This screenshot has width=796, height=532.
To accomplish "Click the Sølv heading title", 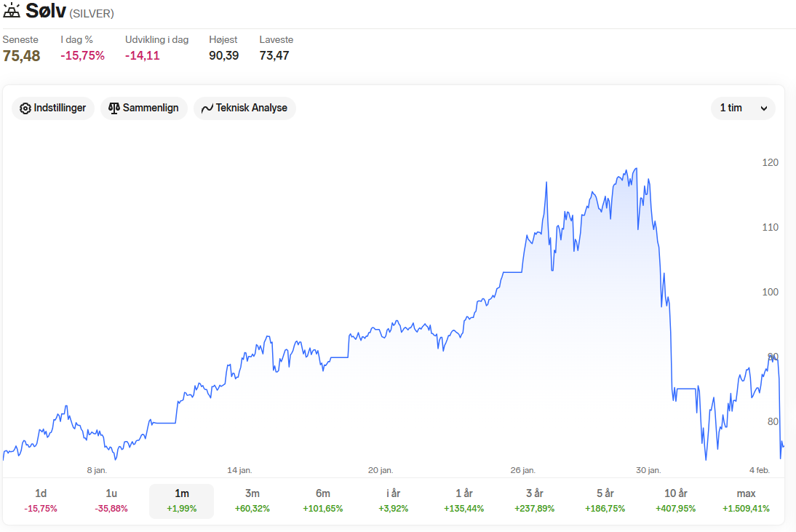I will 46,11.
